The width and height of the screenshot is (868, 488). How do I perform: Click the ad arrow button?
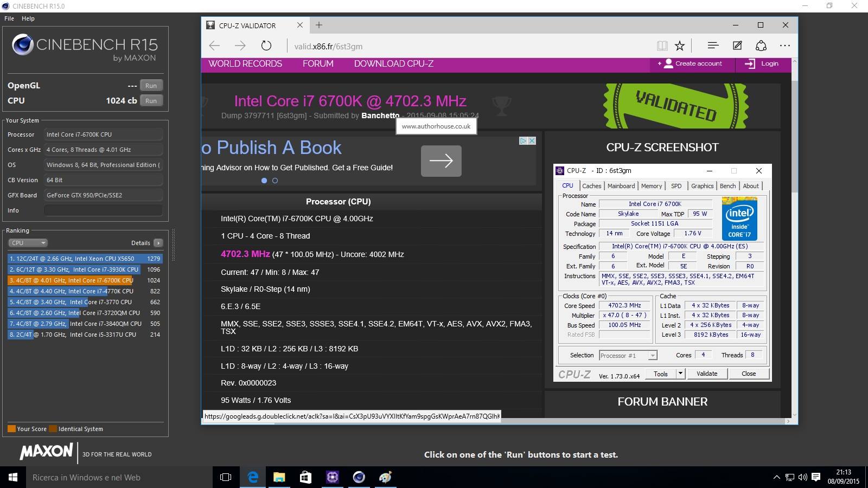[441, 160]
